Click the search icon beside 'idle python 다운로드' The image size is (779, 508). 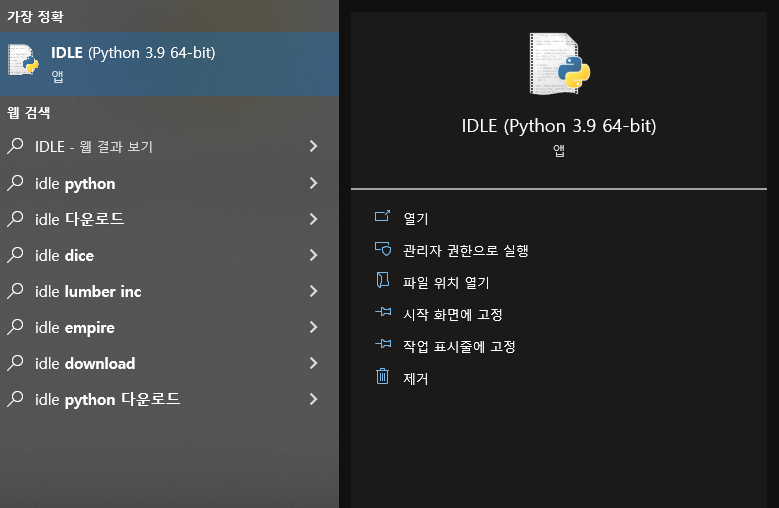(15, 399)
